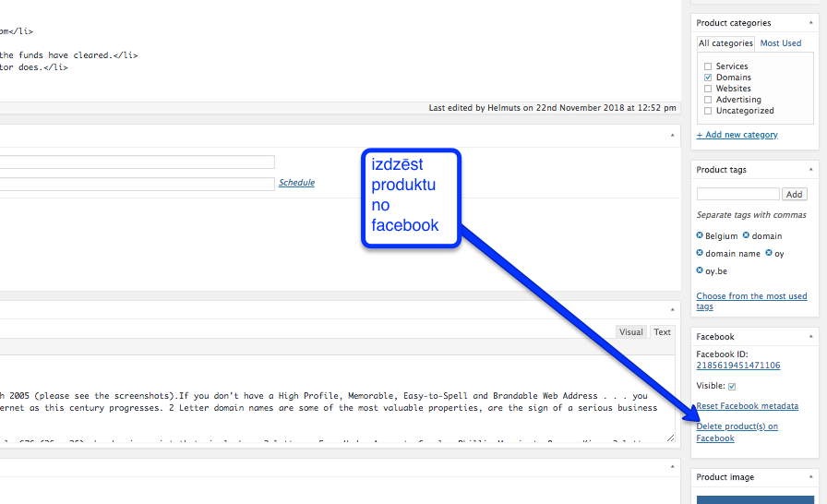Collapse the Product tags panel
Screen dimensions: 827x504
click(x=810, y=169)
